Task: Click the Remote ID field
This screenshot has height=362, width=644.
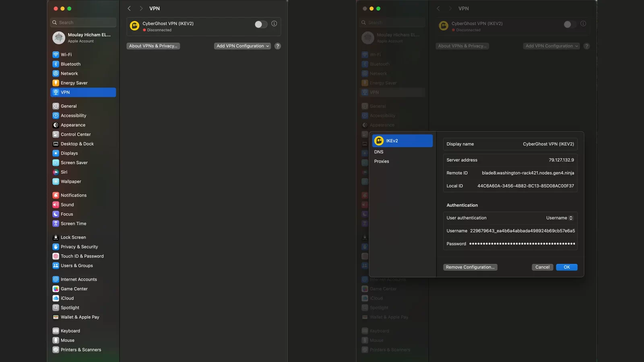Action: coord(510,173)
